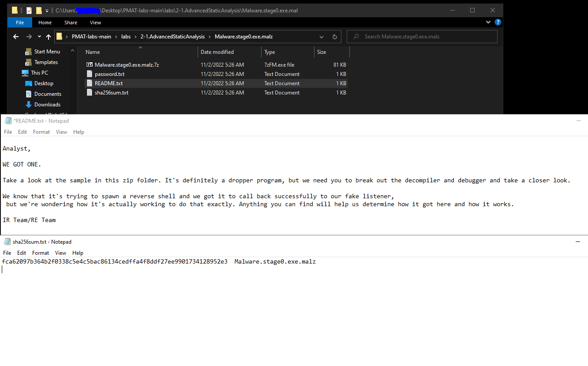Select password.txt file name
Viewport: 588px width, 366px height.
pyautogui.click(x=109, y=74)
